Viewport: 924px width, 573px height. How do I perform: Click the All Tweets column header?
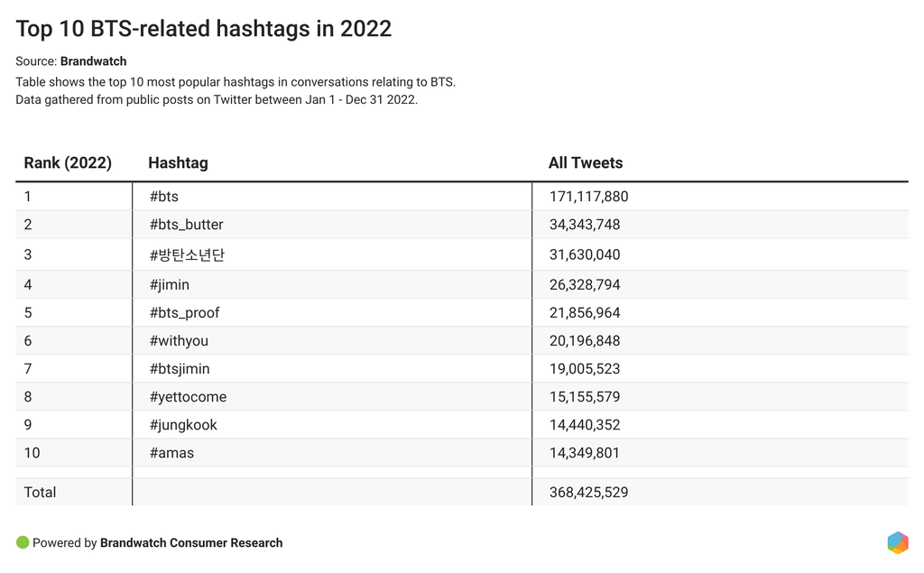[x=586, y=163]
